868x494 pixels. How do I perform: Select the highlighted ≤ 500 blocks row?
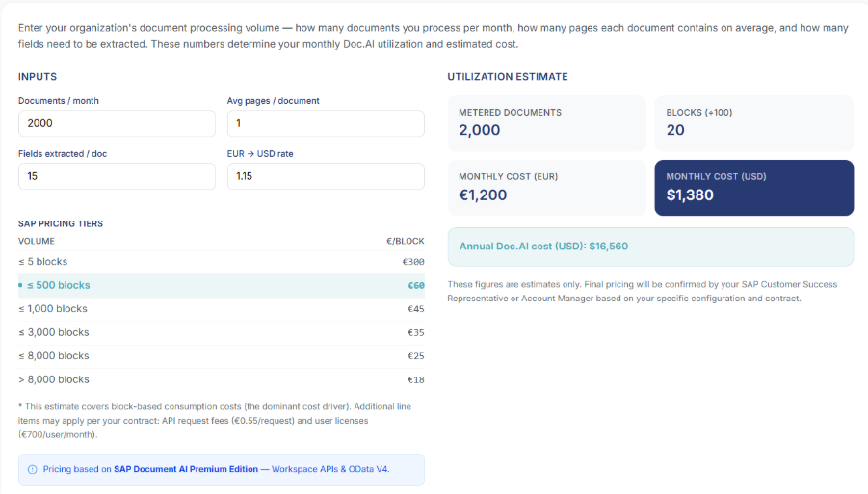click(222, 285)
